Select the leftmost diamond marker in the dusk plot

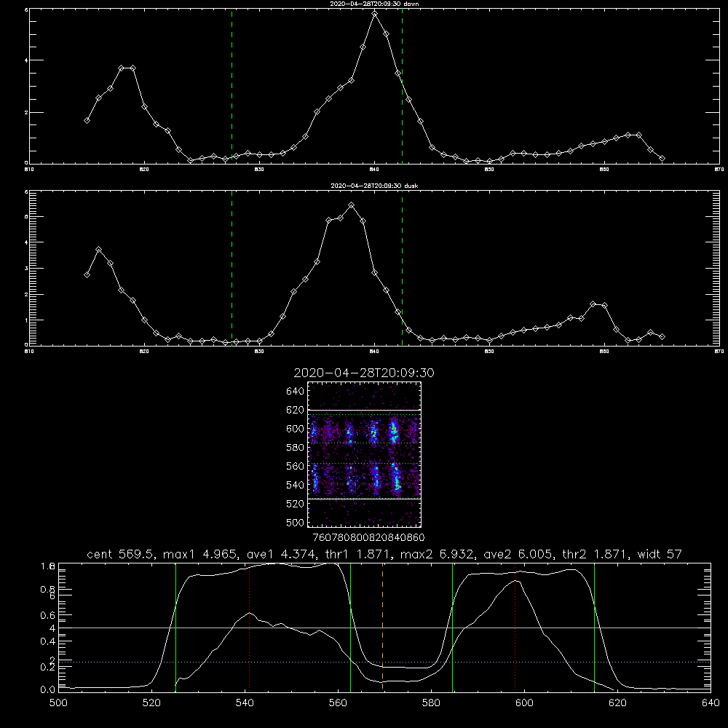pos(87,275)
